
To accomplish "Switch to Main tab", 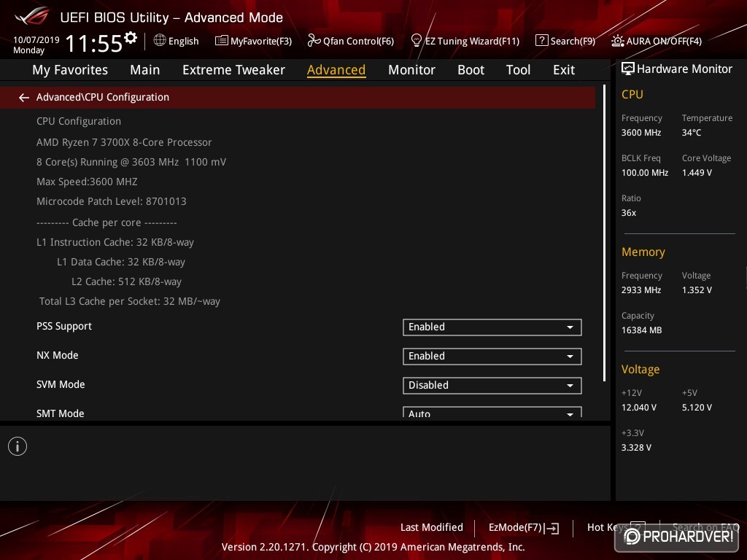I will coord(145,70).
